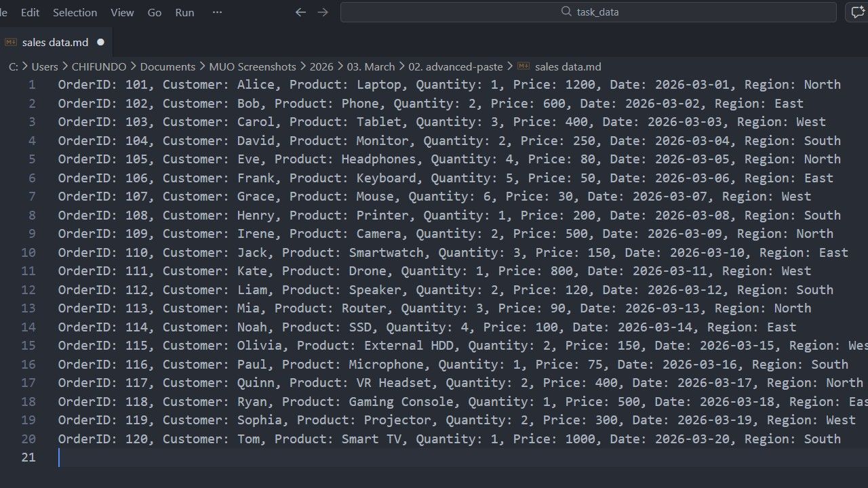868x488 pixels.
Task: Click the word Laptop on line 1
Action: click(379, 85)
